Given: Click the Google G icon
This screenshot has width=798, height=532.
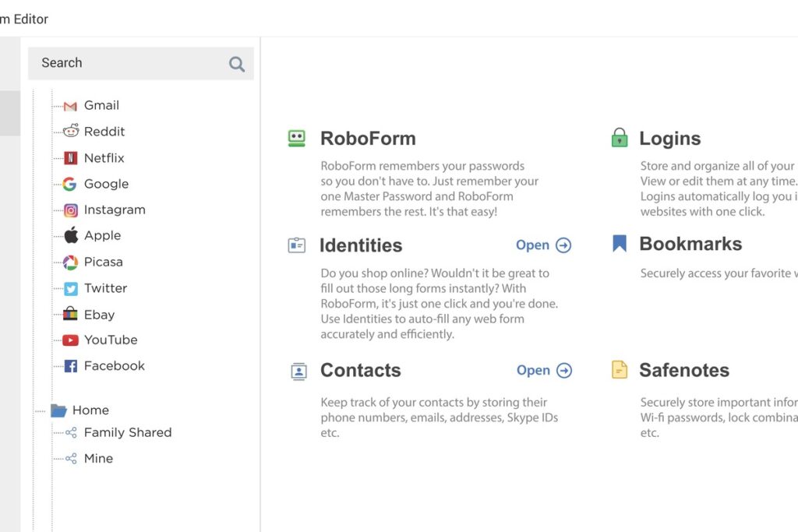Looking at the screenshot, I should click(69, 184).
